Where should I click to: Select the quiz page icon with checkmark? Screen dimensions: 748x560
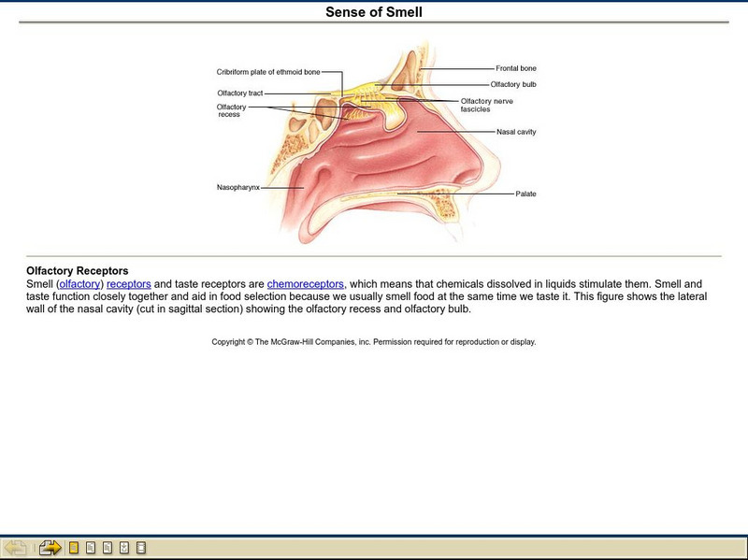pyautogui.click(x=122, y=547)
